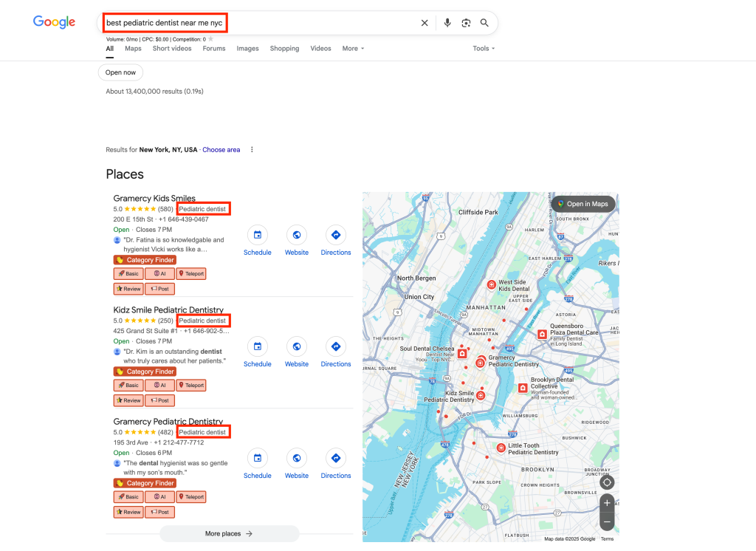Viewport: 756px width, 551px height.
Task: Click Review button under Gramercy Kids Smiles
Action: tap(128, 289)
